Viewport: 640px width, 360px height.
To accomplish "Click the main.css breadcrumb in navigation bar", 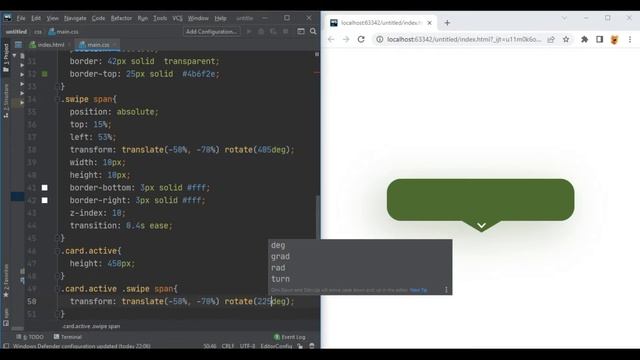I will 64,31.
